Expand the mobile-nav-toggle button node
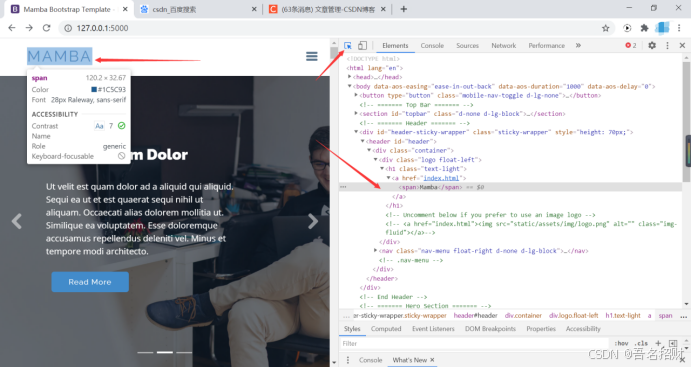The height and width of the screenshot is (368, 692). (x=356, y=95)
